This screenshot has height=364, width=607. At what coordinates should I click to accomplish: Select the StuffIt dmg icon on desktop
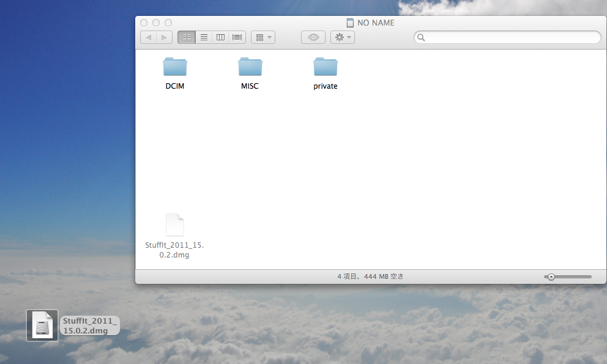42,325
